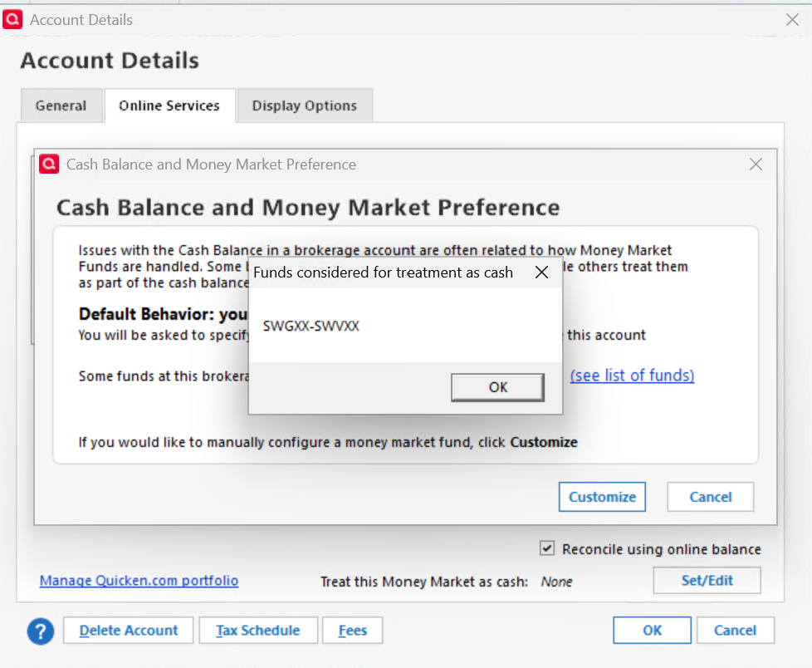
Task: Select the 'SWGXX-SWVXX' fund text
Action: coord(311,326)
